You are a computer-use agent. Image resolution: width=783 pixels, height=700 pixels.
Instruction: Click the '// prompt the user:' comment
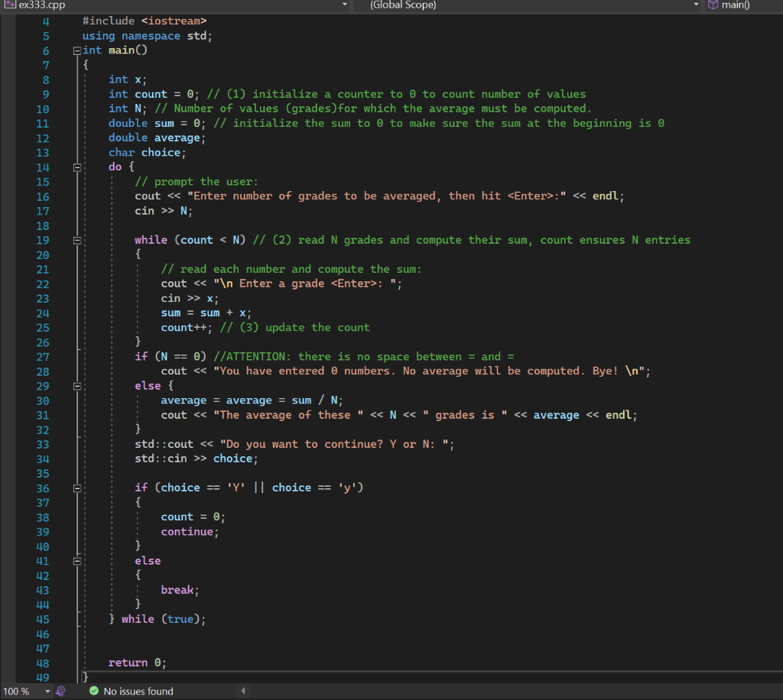tap(197, 182)
